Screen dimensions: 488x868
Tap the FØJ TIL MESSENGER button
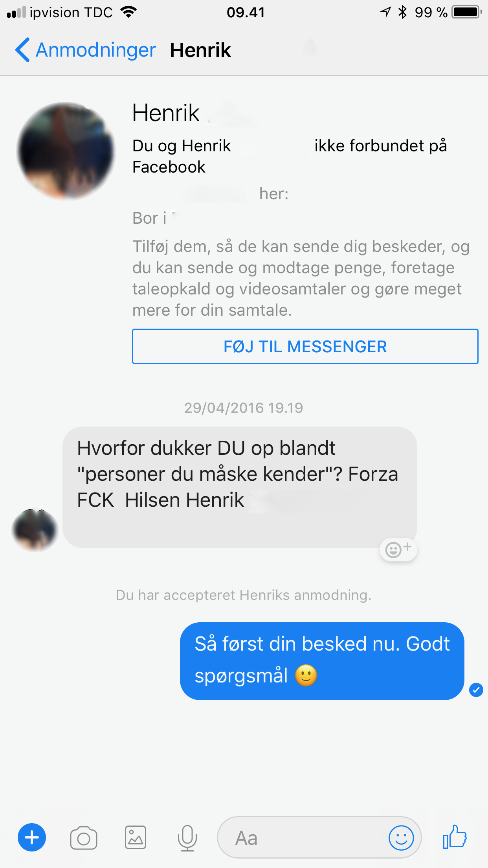pos(305,346)
